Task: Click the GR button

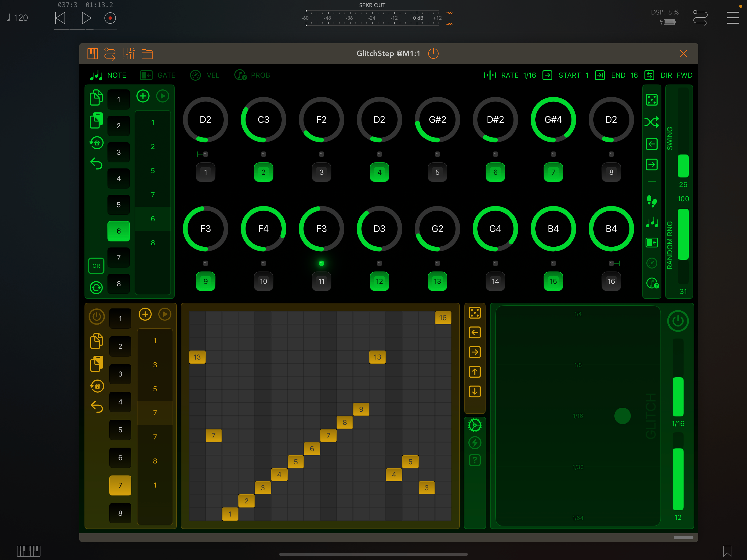Action: (x=96, y=266)
